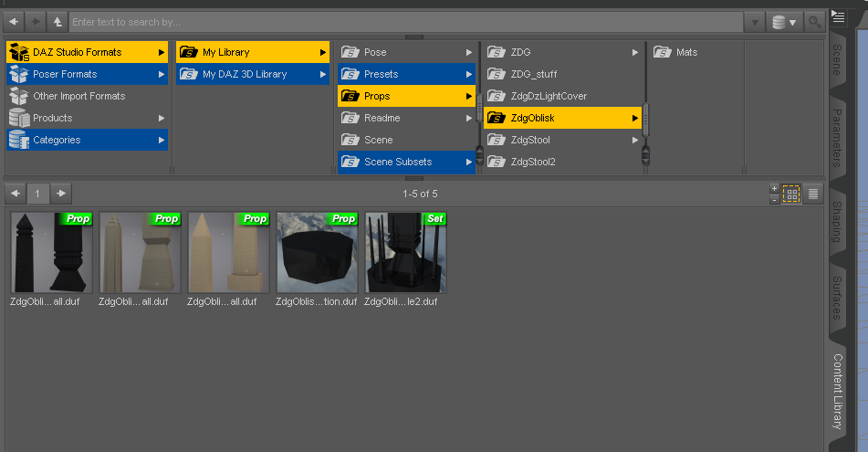Image resolution: width=868 pixels, height=452 pixels.
Task: Go forward with the right arrow in search toolbar
Action: coord(36,22)
